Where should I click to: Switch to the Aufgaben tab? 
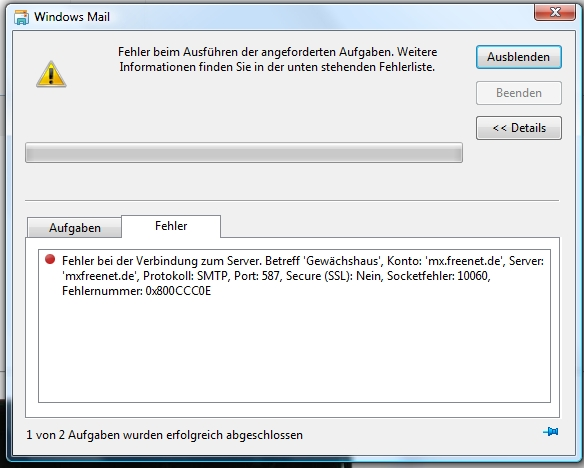(74, 227)
